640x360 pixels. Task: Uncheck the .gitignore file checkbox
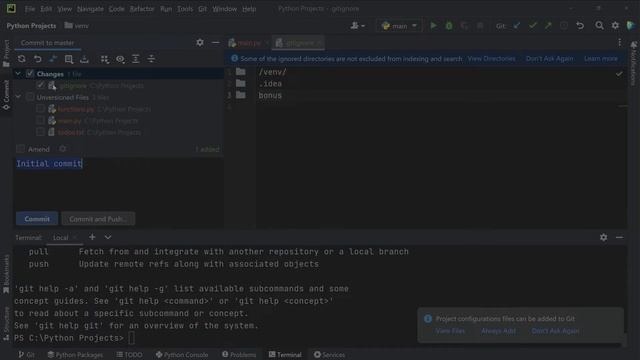tap(40, 85)
